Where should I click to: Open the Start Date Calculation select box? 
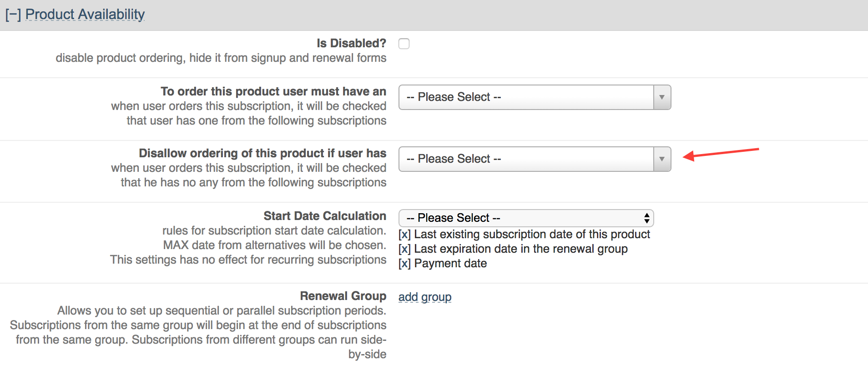pos(519,218)
